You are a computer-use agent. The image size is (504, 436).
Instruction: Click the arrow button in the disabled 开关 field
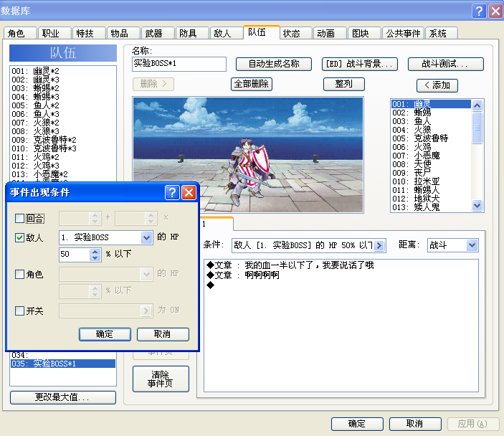pos(146,311)
